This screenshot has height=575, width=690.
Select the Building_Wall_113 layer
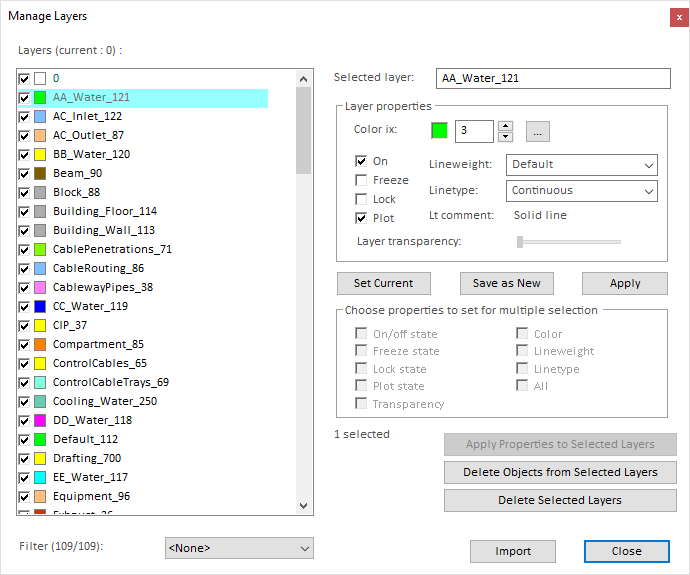104,230
